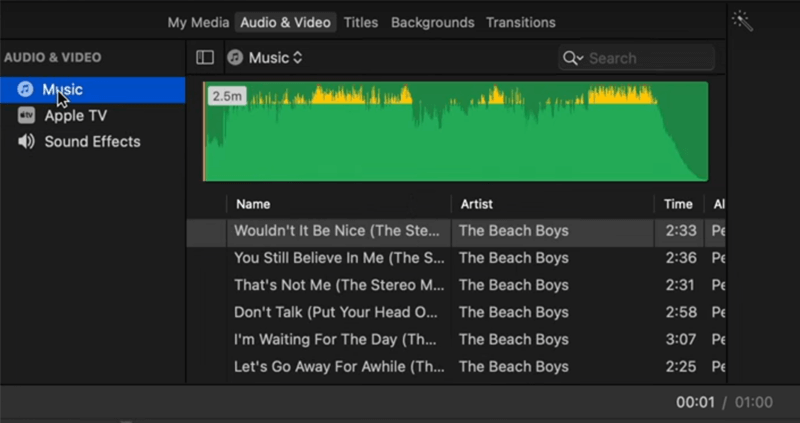Switch to Backgrounds tab
Viewport: 800px width, 423px height.
433,22
